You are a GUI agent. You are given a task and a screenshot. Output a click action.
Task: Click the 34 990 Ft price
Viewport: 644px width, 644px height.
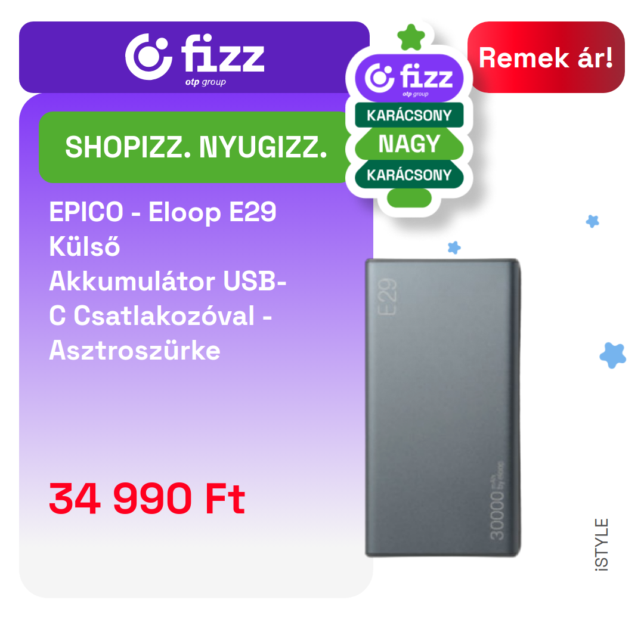(x=147, y=499)
